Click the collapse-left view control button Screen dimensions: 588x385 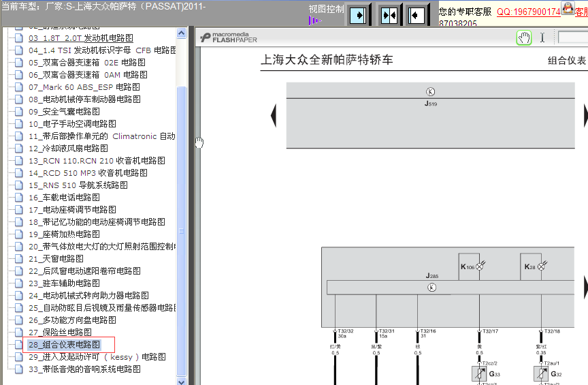pyautogui.click(x=416, y=16)
